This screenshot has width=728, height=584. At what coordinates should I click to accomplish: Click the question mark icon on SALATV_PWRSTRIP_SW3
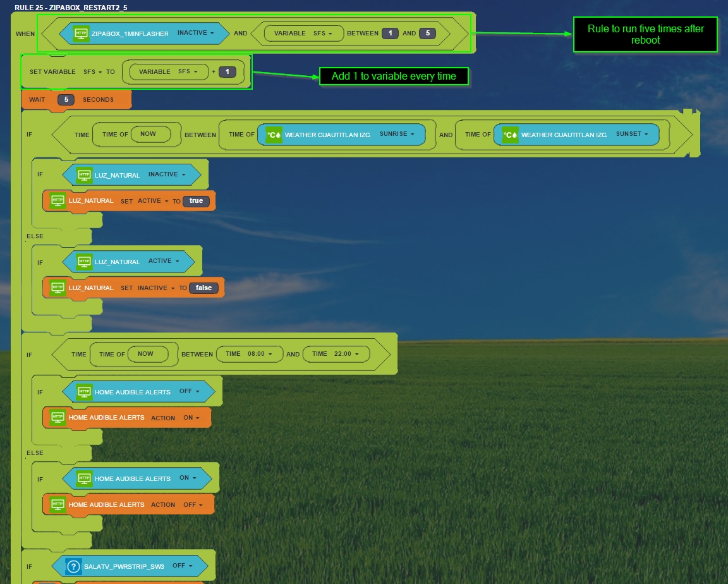click(74, 566)
